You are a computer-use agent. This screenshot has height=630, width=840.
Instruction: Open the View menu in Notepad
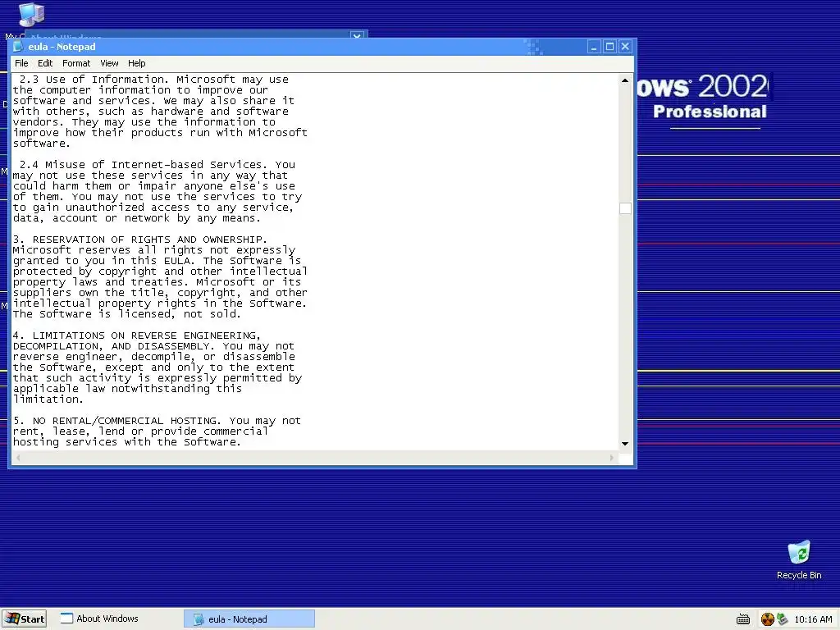pos(109,63)
